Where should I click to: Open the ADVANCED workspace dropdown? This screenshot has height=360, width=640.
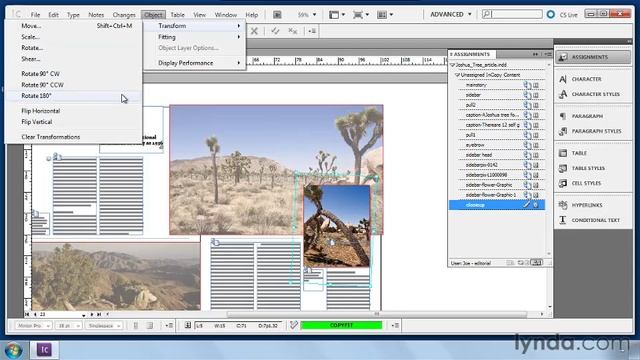click(x=451, y=14)
